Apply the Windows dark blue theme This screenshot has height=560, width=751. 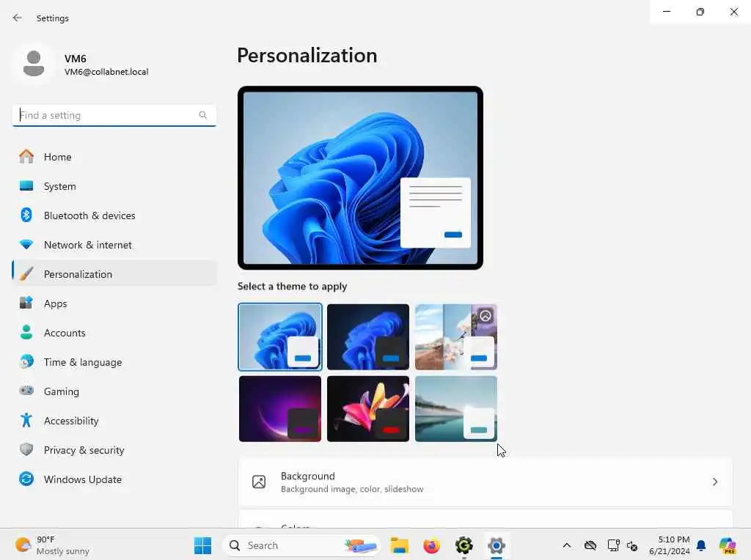pos(368,337)
